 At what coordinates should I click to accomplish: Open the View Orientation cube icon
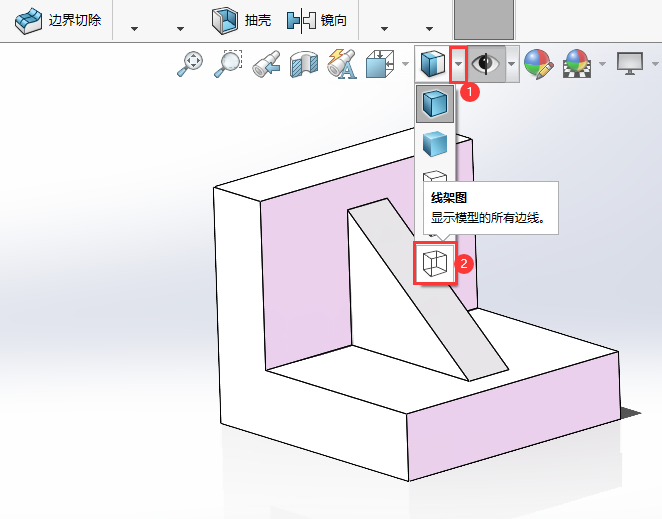(380, 64)
